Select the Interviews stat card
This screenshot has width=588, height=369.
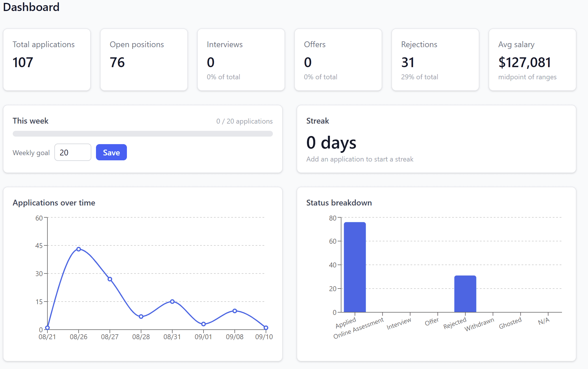pos(241,60)
